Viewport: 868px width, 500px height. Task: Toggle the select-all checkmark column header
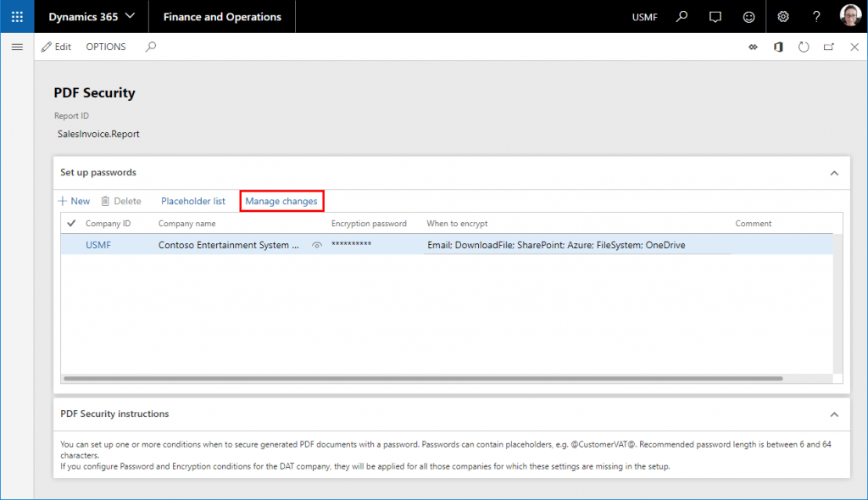click(71, 223)
